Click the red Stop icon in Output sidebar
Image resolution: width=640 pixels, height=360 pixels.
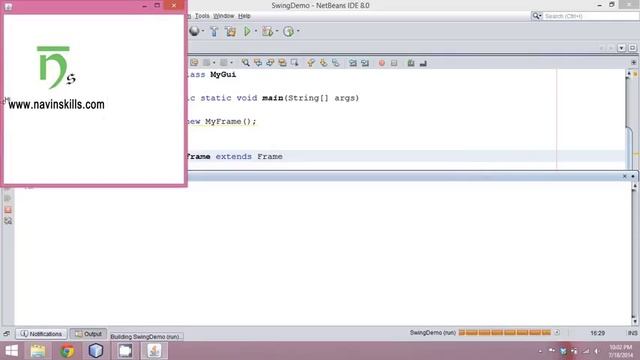click(8, 210)
